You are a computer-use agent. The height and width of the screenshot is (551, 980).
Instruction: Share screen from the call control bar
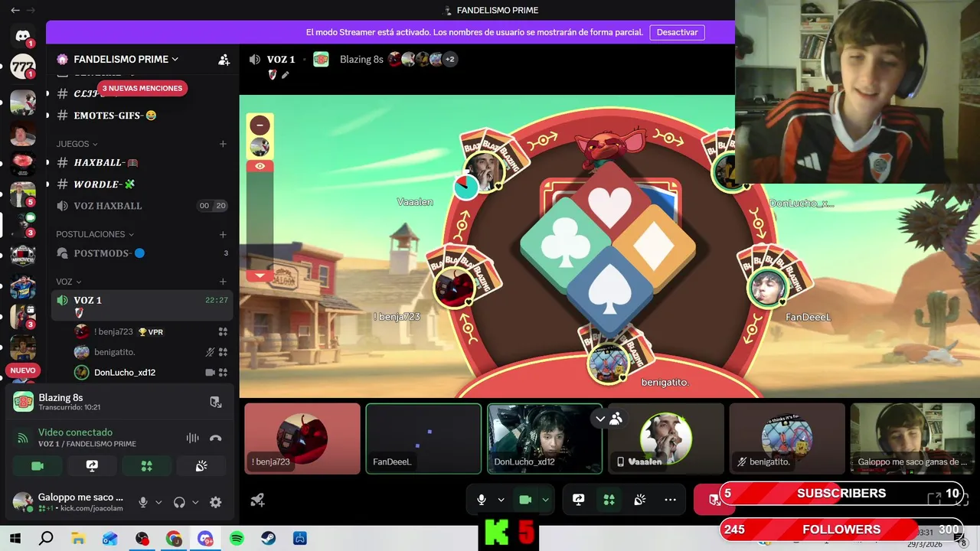(579, 500)
